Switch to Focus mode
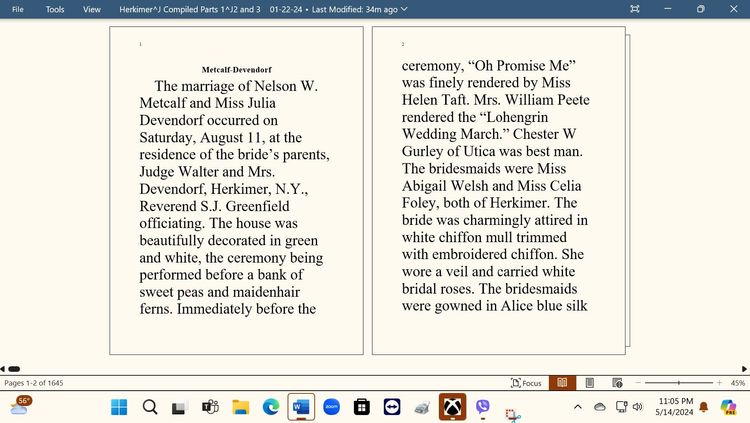Screen dimensions: 750x423 point(526,383)
